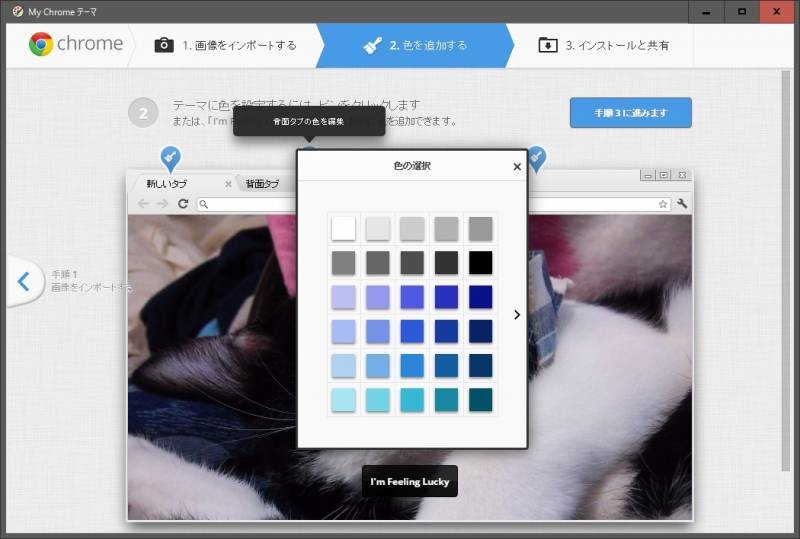The image size is (800, 539).
Task: Click the vertical scrollbar on the right
Action: click(x=786, y=271)
